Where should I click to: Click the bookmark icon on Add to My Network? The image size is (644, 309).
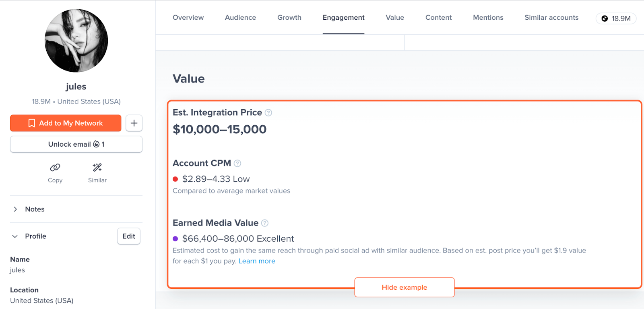coord(32,123)
